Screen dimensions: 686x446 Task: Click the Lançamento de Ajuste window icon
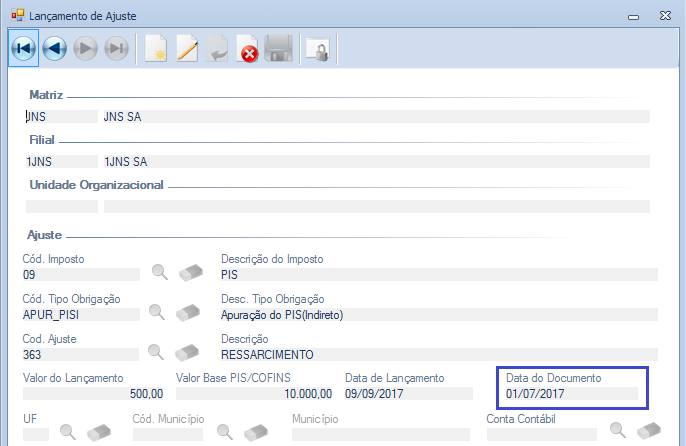(18, 16)
